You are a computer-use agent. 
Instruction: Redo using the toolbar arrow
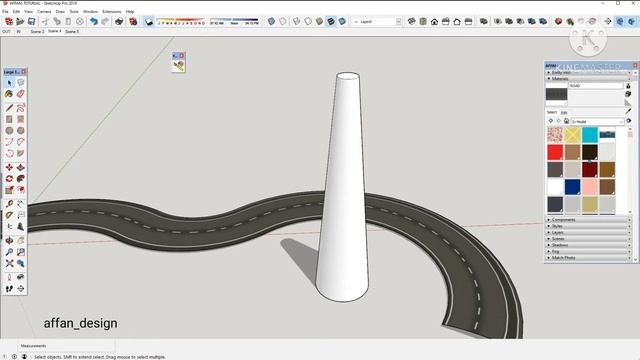(x=105, y=21)
